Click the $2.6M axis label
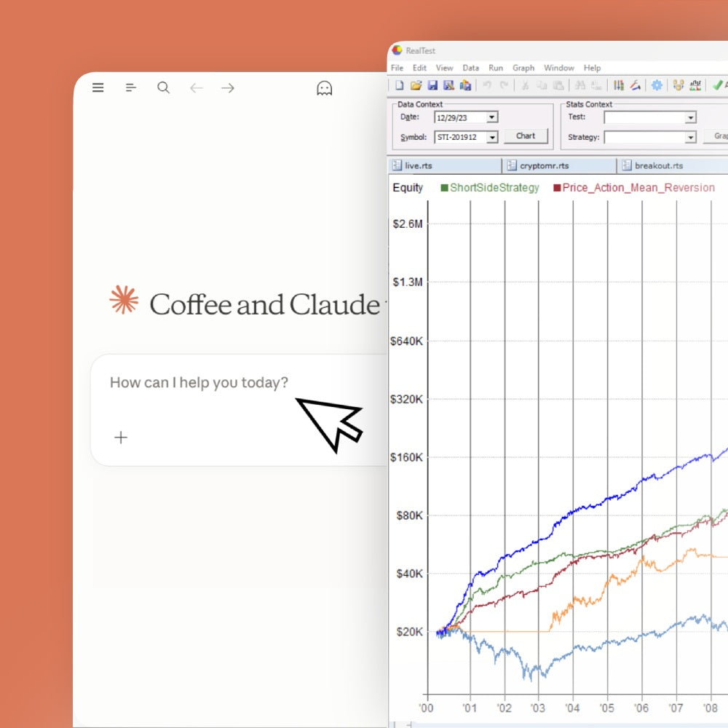The image size is (728, 728). (x=408, y=224)
